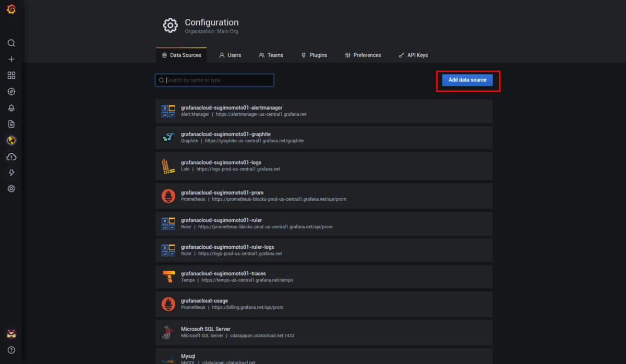Screen dimensions: 626x364
Task: Click the Tempo traces icon
Action: (168, 277)
